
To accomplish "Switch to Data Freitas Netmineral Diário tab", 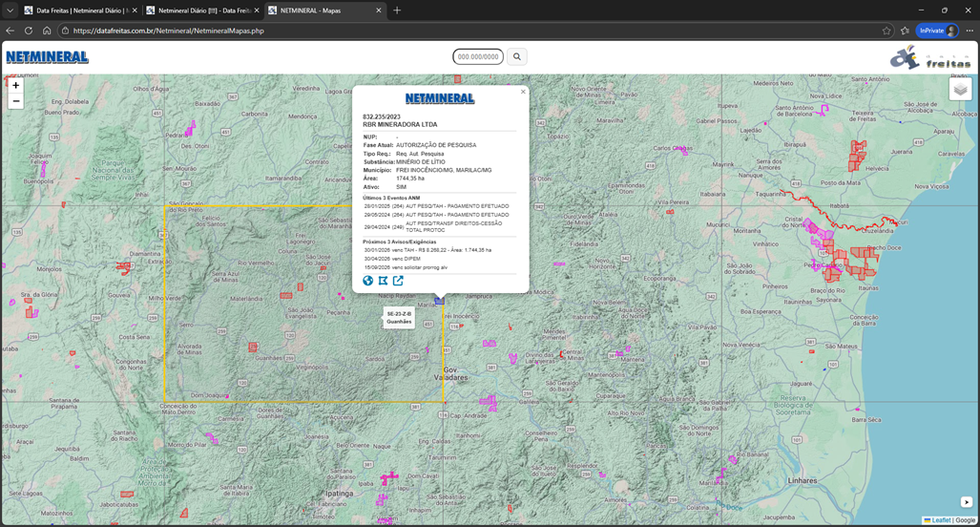I will tap(81, 11).
